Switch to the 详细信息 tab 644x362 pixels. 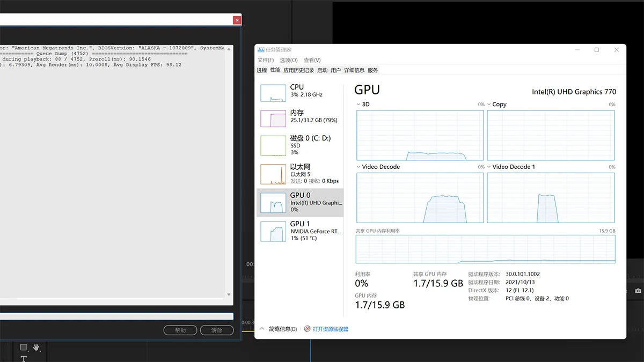click(x=354, y=70)
